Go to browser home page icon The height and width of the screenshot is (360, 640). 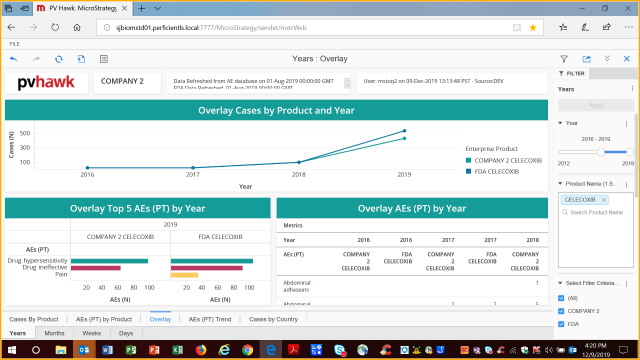tap(77, 27)
